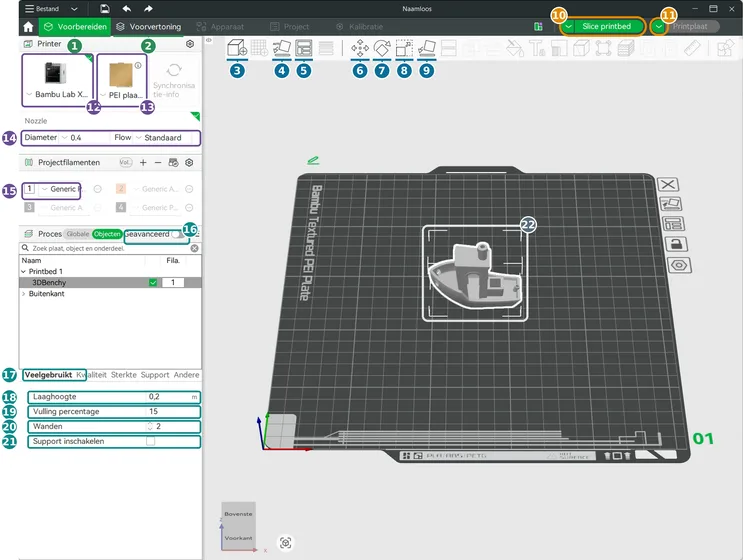Click plate arrange icon beside print bed

(673, 224)
